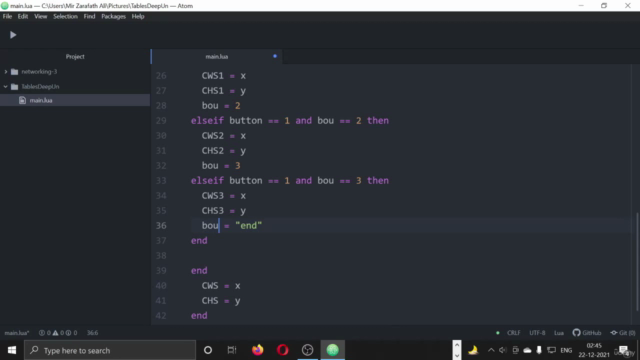
Task: Open Cortana circle icon on taskbar
Action: [x=208, y=350]
